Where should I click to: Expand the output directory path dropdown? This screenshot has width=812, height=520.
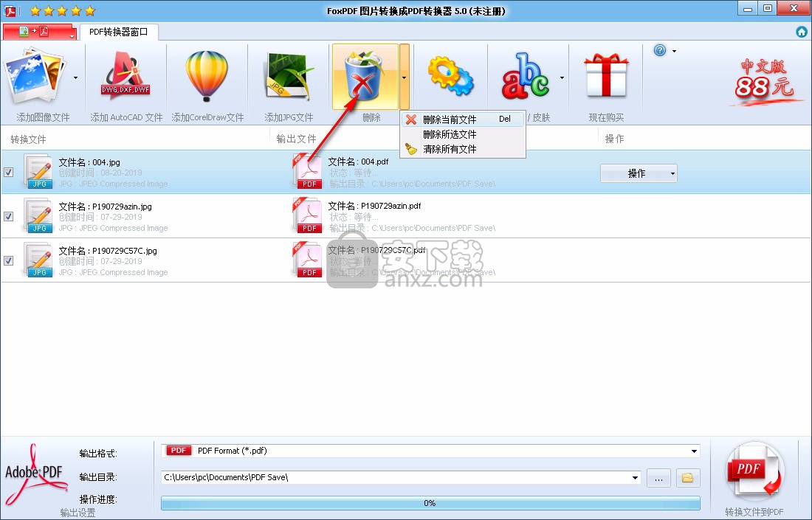coord(635,477)
